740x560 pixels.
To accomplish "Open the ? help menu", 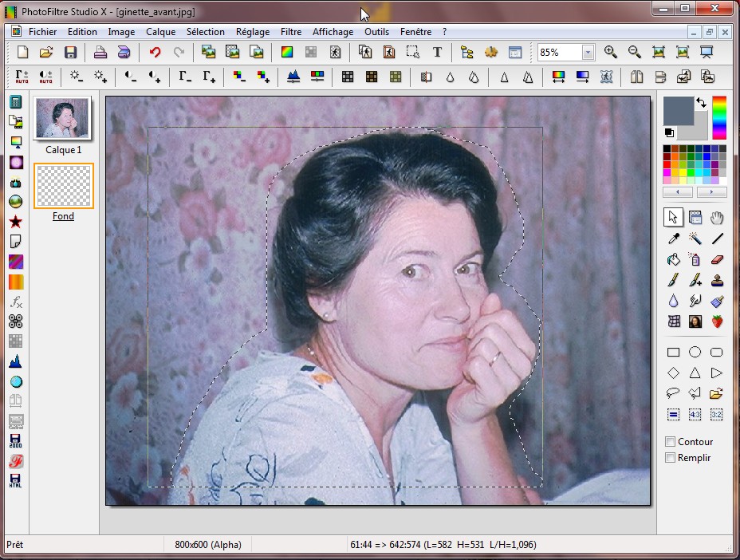I will [x=444, y=32].
